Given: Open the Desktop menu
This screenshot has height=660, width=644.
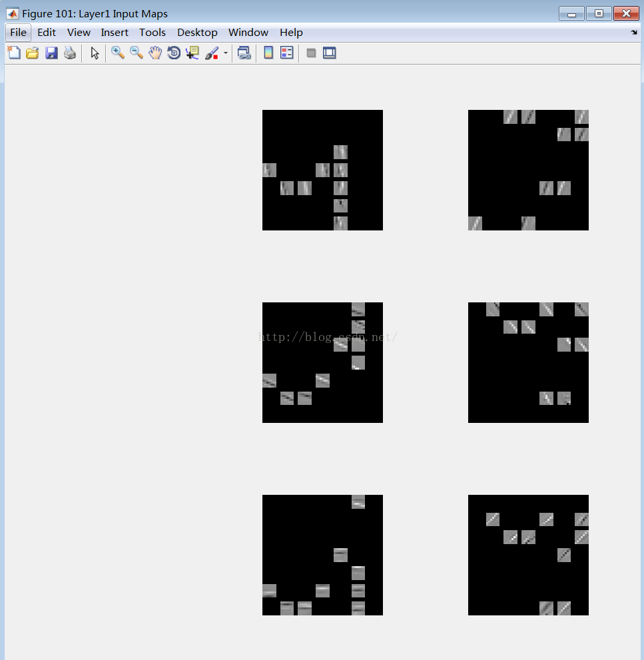Looking at the screenshot, I should click(197, 33).
